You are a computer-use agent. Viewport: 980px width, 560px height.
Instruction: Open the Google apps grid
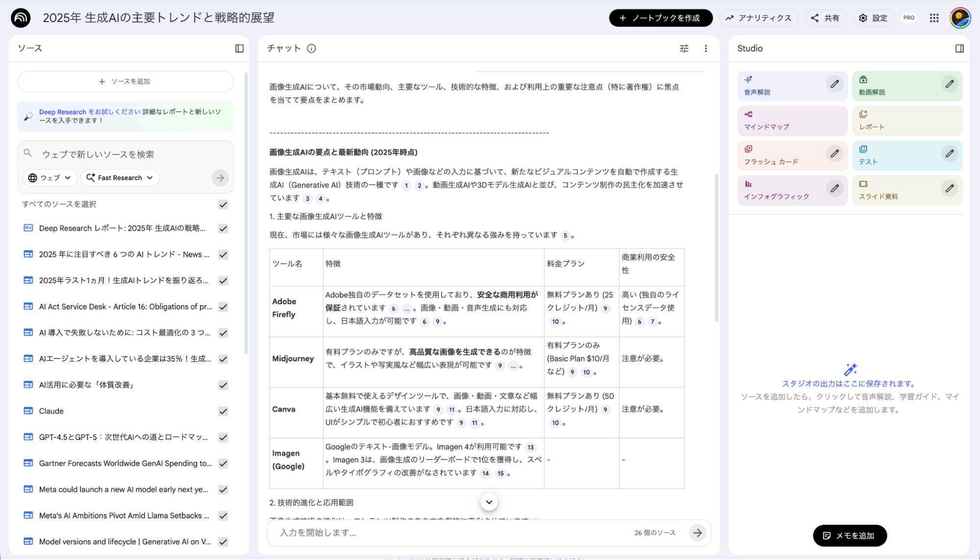pos(934,18)
